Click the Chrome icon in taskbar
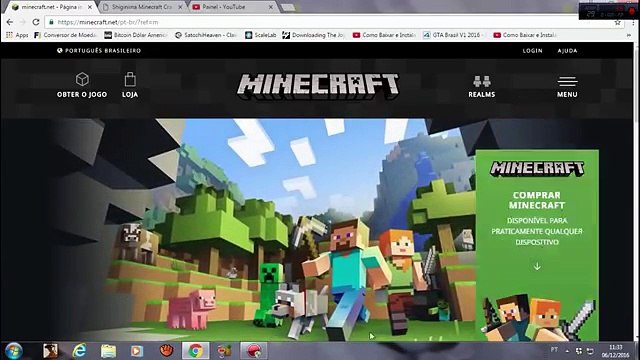640x360 pixels. pos(196,351)
